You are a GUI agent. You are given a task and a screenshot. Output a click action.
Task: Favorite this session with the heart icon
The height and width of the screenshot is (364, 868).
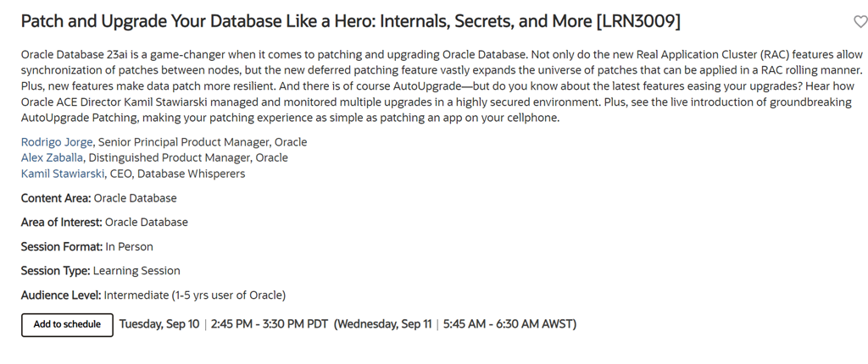pos(858,22)
